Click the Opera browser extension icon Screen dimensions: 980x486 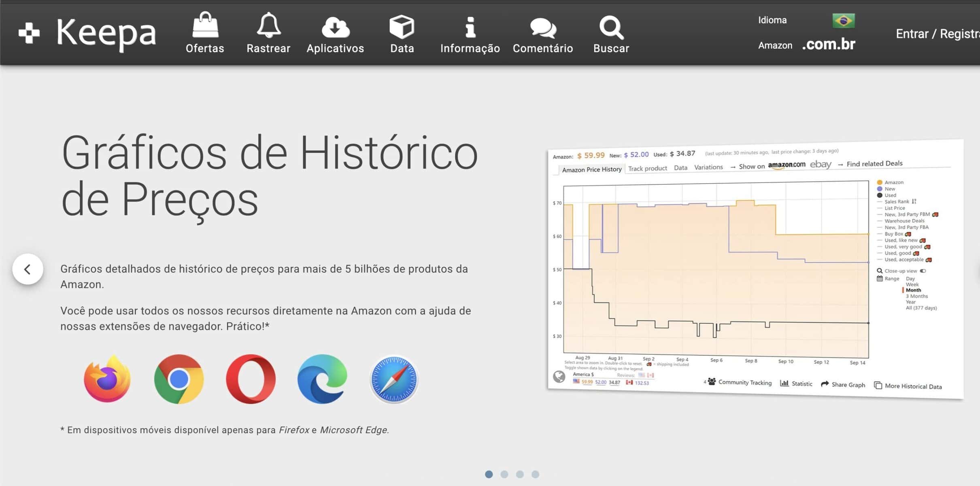251,379
